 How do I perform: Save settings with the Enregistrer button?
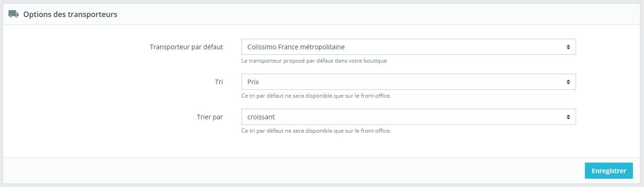click(x=608, y=170)
